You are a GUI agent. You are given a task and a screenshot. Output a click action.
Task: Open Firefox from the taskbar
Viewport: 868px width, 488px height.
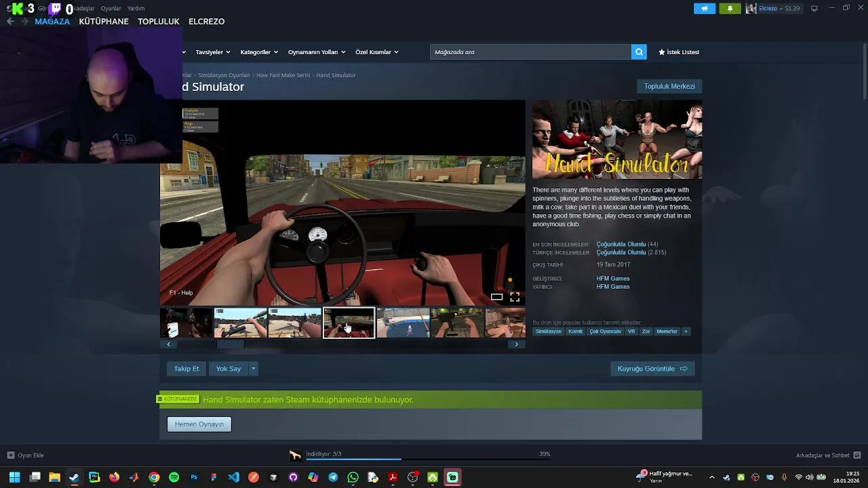tap(114, 477)
